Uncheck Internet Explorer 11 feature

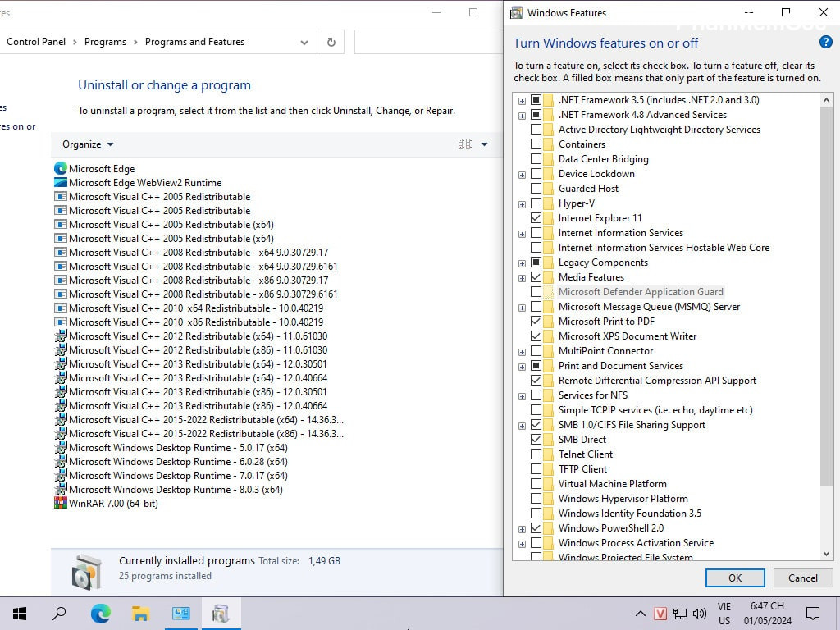[x=536, y=218]
